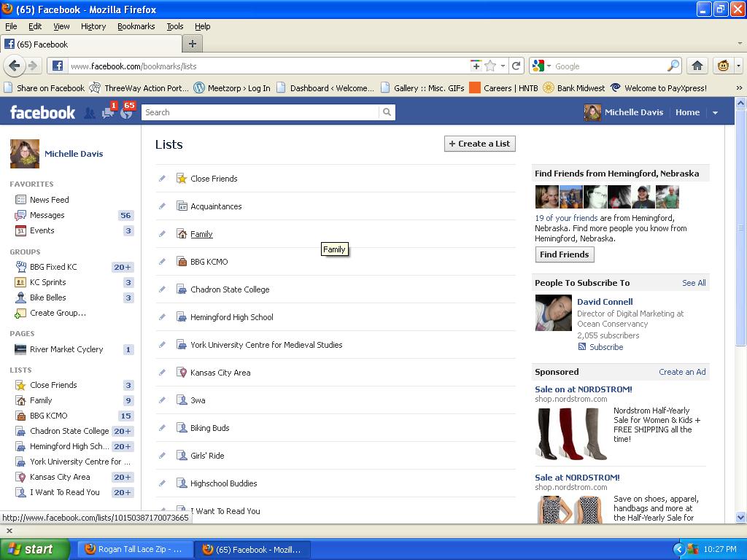Click the Events calendar icon in sidebar
This screenshot has width=747, height=560.
20,230
